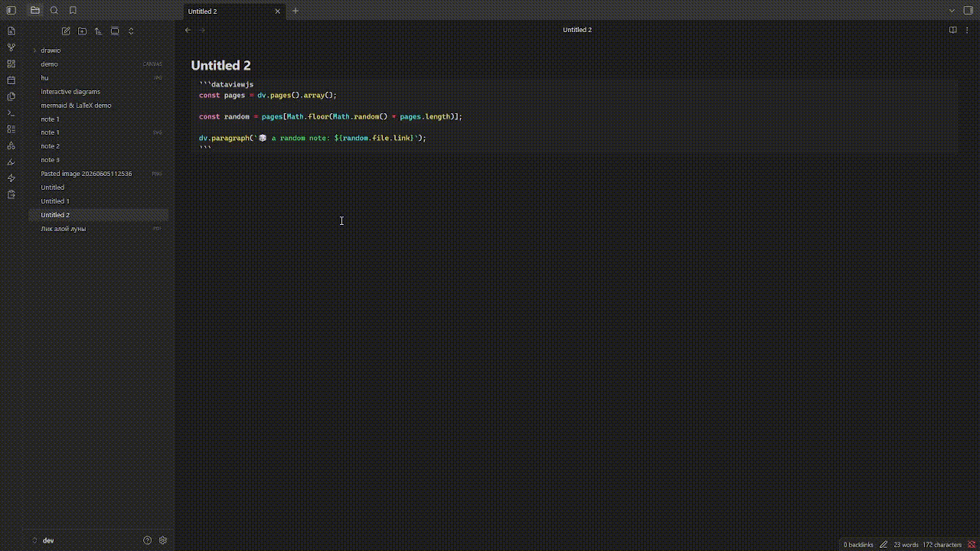
Task: Click inside the dataviewjs code block
Action: [574, 116]
